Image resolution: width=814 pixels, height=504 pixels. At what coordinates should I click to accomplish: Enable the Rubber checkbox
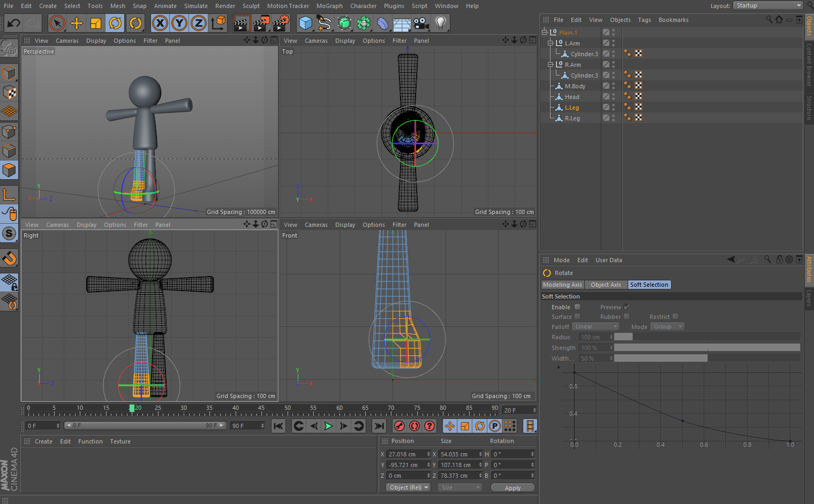point(627,317)
